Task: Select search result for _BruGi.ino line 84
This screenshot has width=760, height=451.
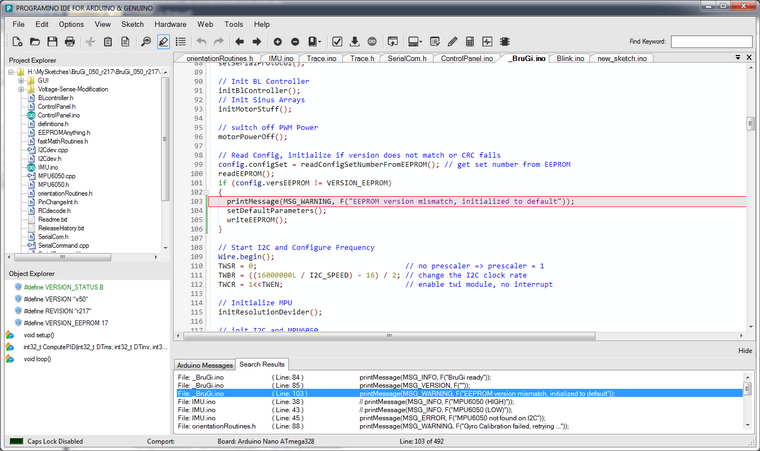Action: coord(459,377)
